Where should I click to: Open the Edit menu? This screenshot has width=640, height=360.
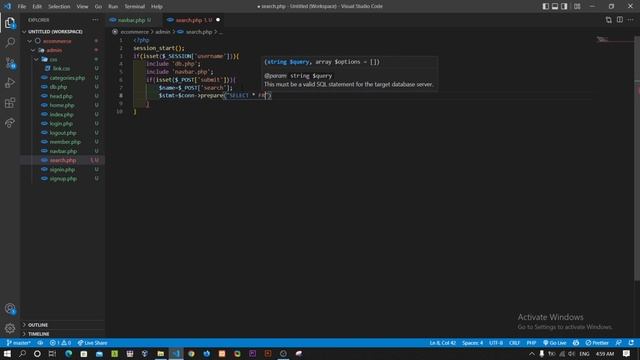tap(37, 6)
